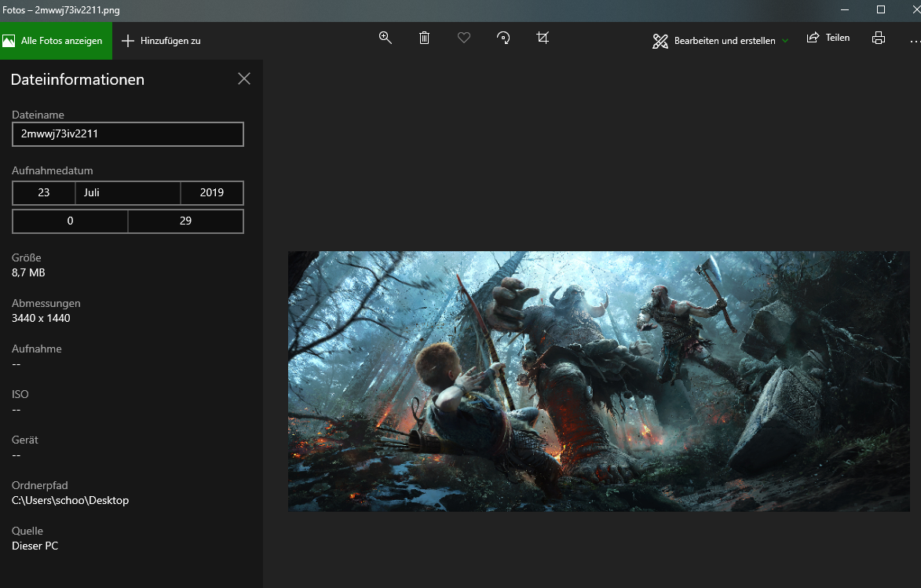Zoom into the photo with the magnifier icon
Image resolution: width=921 pixels, height=588 pixels.
click(x=385, y=37)
